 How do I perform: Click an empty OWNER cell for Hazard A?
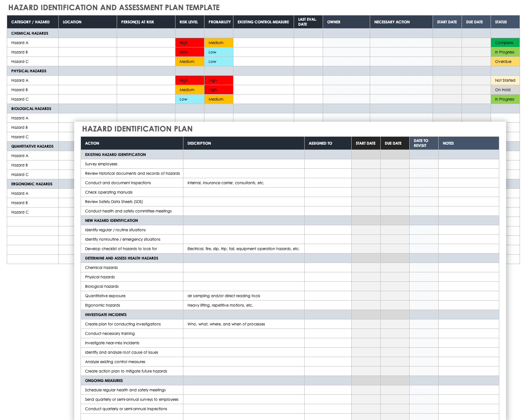pos(346,43)
